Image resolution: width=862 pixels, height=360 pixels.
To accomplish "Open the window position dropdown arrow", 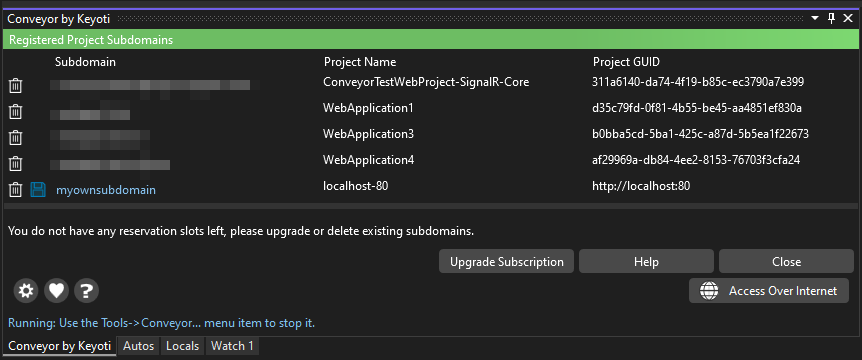I will 815,19.
